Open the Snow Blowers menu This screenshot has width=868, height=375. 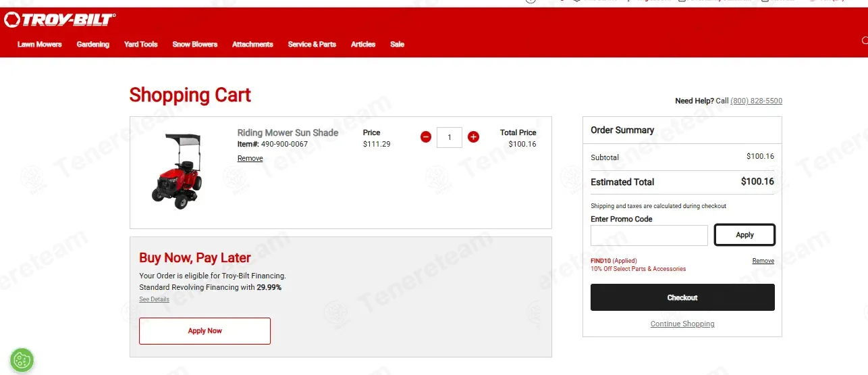tap(195, 45)
